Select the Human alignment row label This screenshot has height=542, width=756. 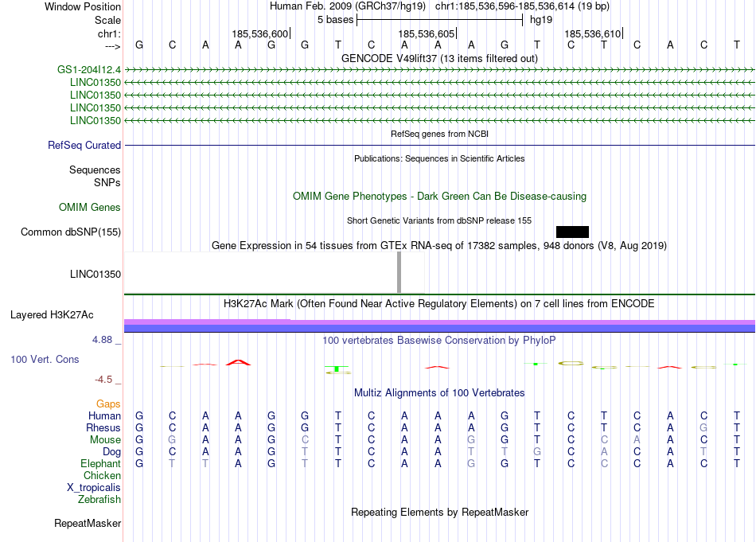click(x=104, y=415)
